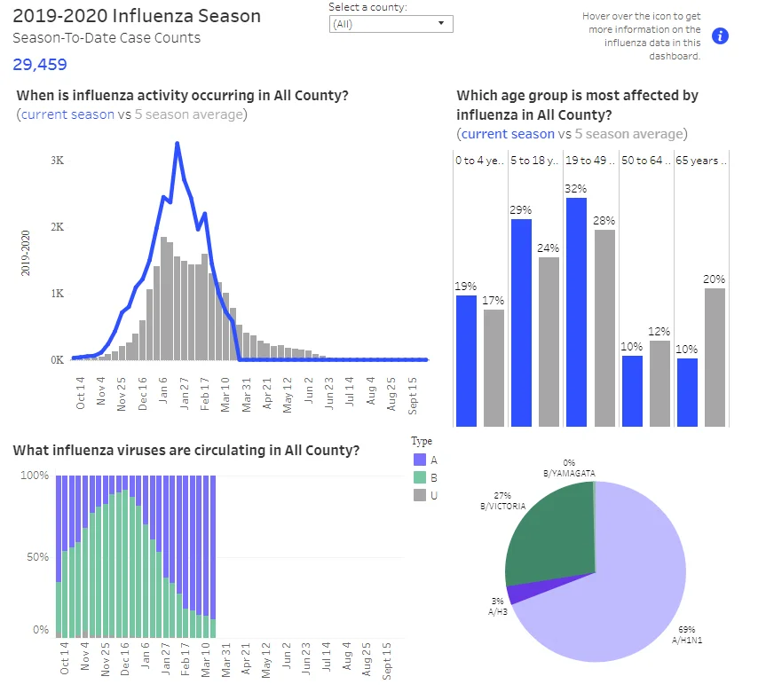Click the A/H3 3% pie label

click(x=497, y=606)
